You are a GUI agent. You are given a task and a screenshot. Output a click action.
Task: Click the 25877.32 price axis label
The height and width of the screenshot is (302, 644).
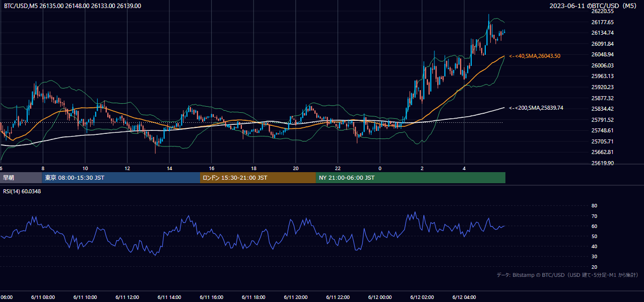tap(602, 98)
